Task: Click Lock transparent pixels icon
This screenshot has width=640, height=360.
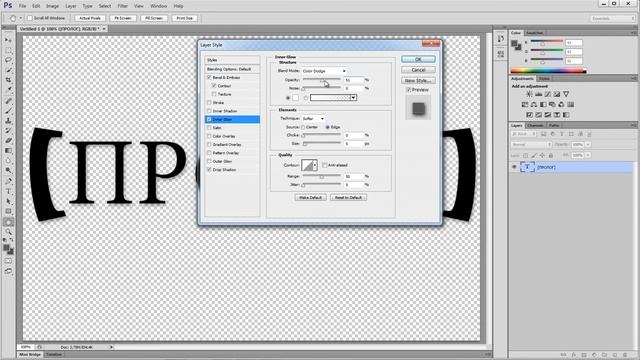Action: (x=525, y=156)
